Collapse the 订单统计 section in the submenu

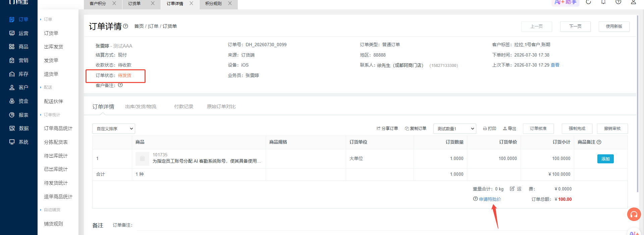coord(50,115)
